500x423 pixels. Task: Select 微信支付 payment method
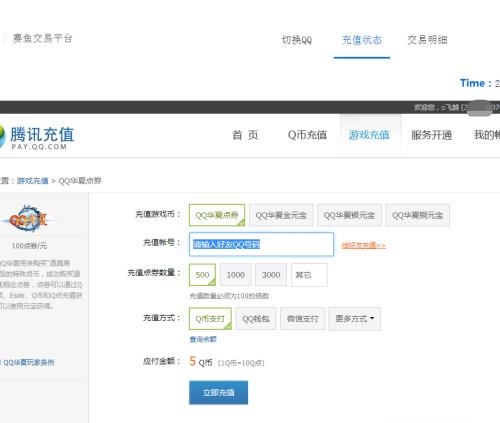pos(302,319)
